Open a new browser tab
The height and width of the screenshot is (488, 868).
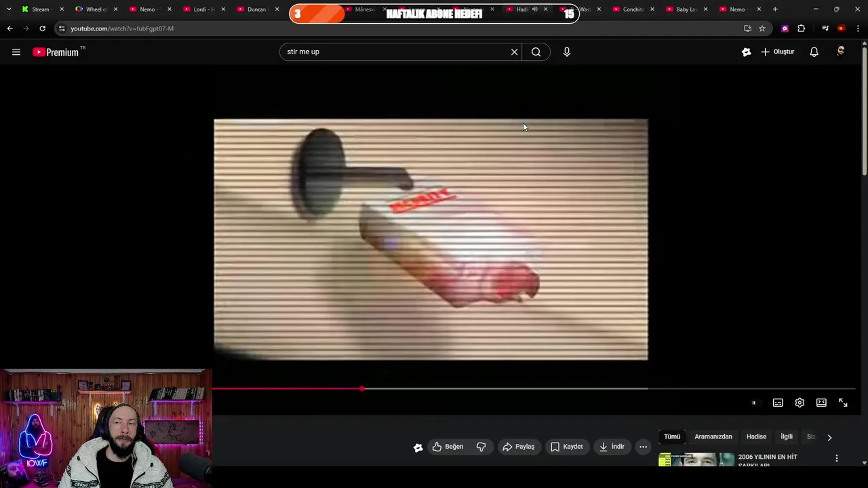point(775,9)
